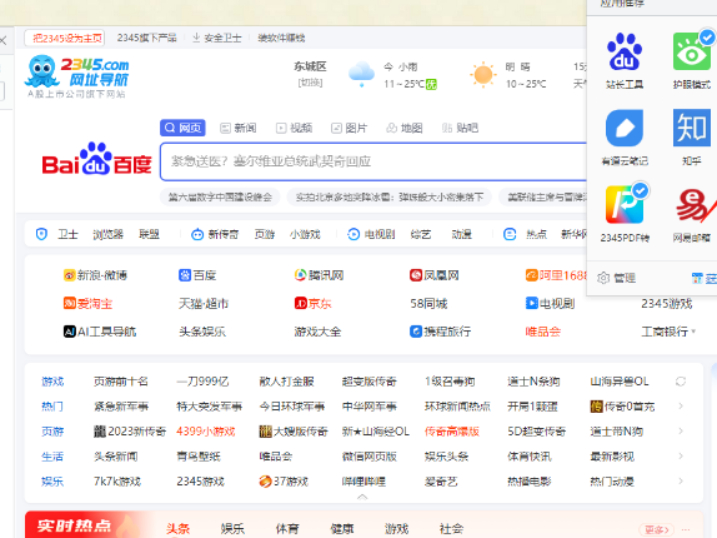
Task: Open the 唯品会 red link
Action: coord(543,331)
